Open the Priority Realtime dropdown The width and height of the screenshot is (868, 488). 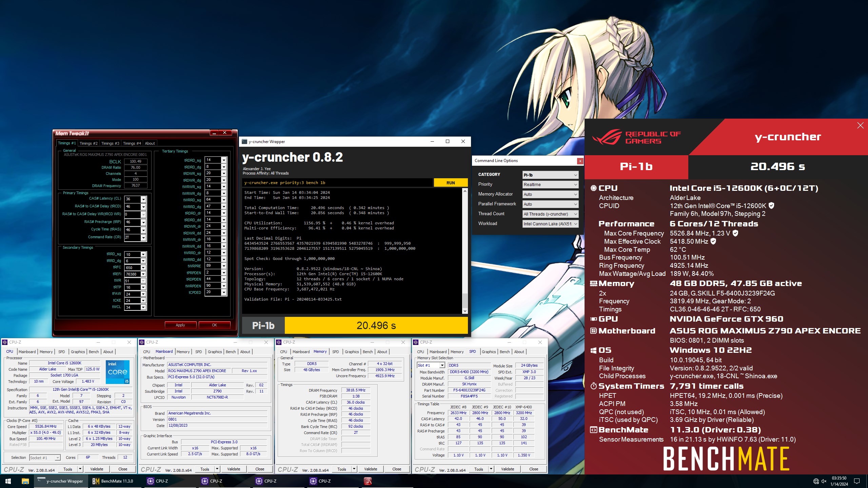550,185
